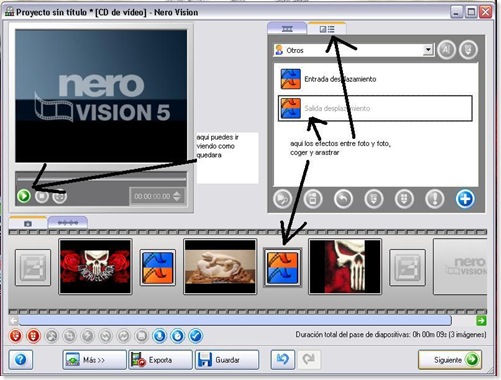Play the slideshow preview
The width and height of the screenshot is (501, 380).
click(x=24, y=196)
